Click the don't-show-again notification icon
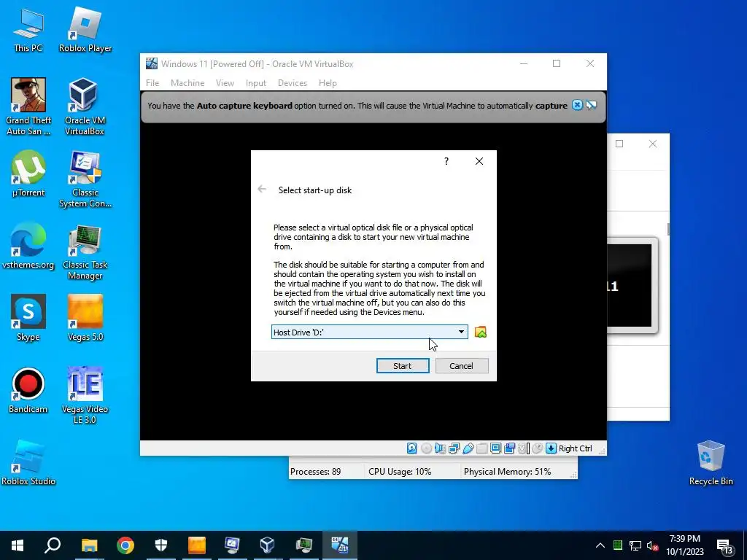 pyautogui.click(x=591, y=105)
